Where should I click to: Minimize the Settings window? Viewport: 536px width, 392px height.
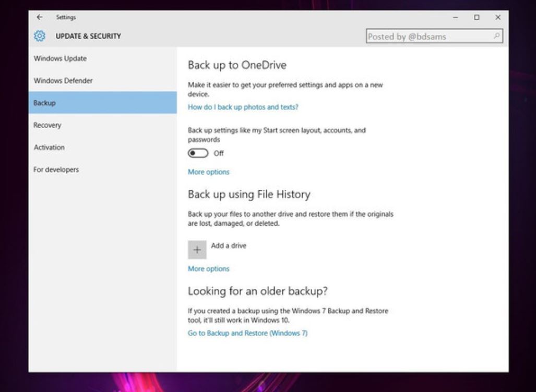455,17
